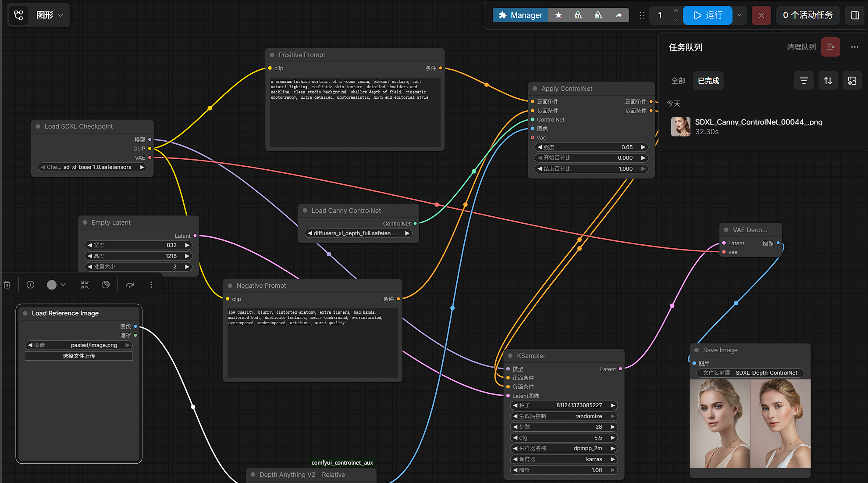This screenshot has height=483, width=868.
Task: Click the sort arrows icon in queue panel
Action: (828, 81)
